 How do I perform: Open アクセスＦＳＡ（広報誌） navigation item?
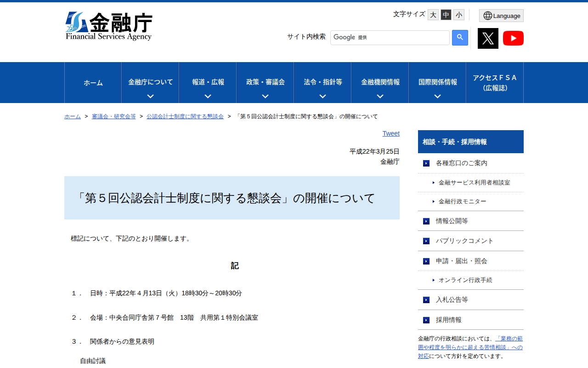click(495, 83)
